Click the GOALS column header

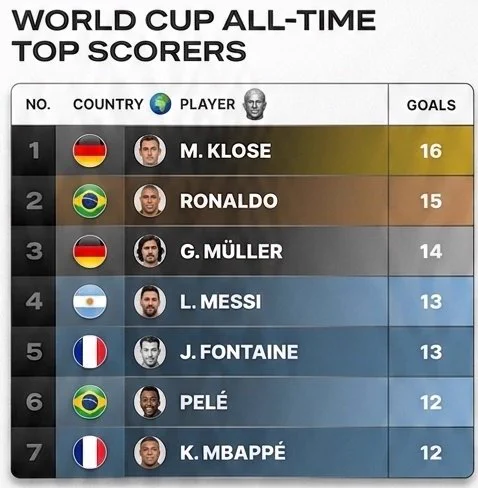[x=431, y=105]
